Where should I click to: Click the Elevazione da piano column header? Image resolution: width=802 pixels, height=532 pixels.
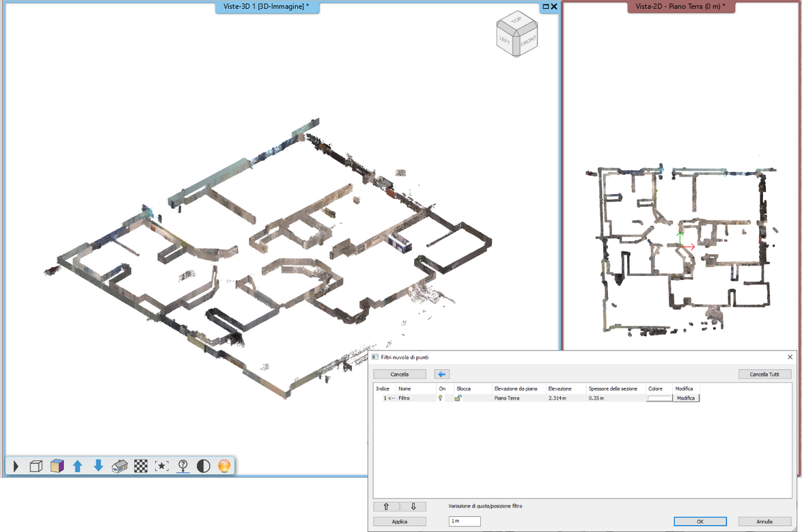(x=516, y=389)
